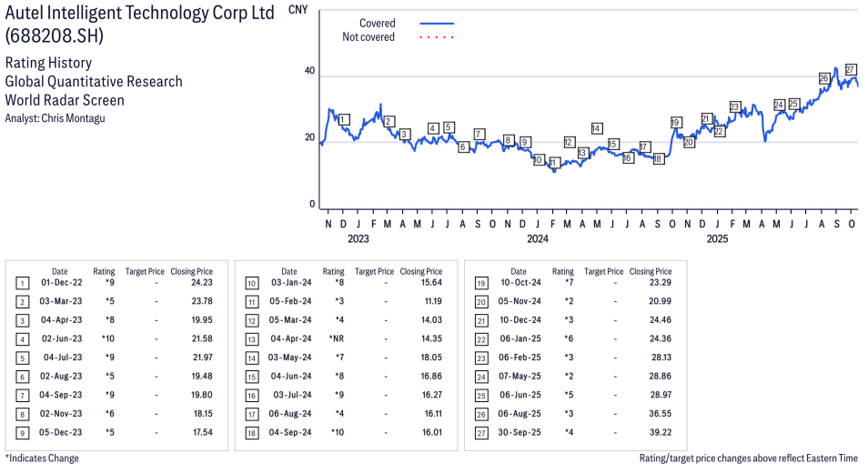
Task: Click rating marker 1 on the price chart
Action: tap(343, 119)
